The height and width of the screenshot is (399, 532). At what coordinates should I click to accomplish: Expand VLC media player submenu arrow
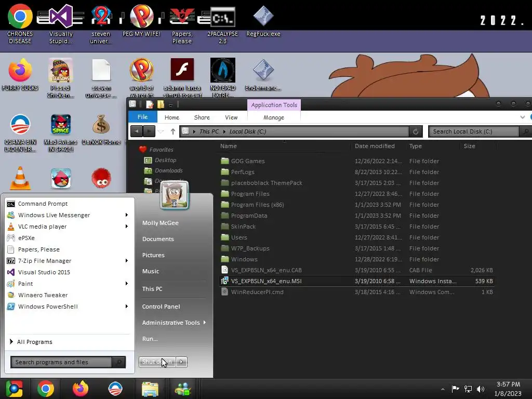click(x=127, y=227)
